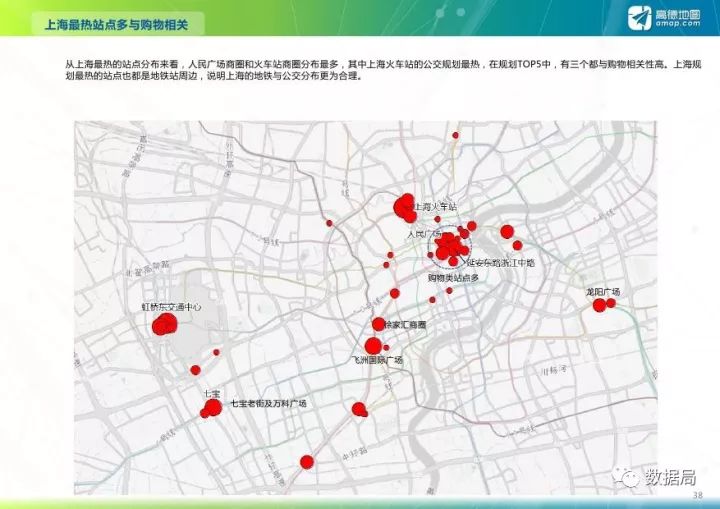Click the 延安东路浙江中路 label
The image size is (720, 509).
[x=501, y=263]
